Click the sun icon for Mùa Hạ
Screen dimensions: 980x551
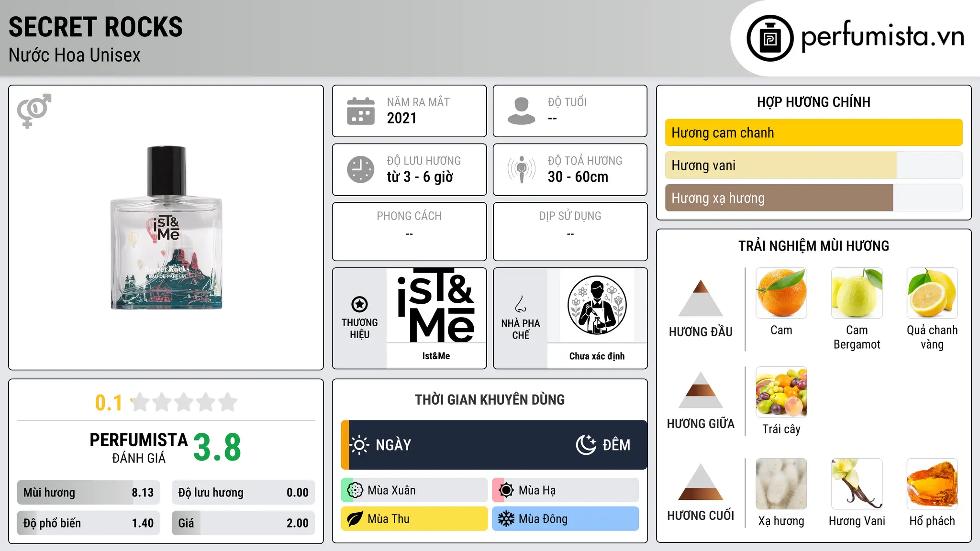(x=506, y=490)
